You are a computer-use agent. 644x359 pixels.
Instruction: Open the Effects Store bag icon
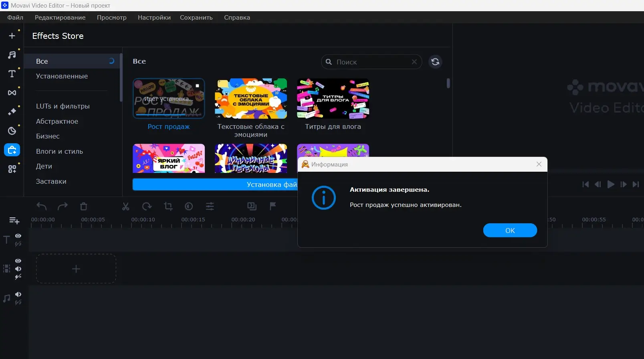(12, 150)
